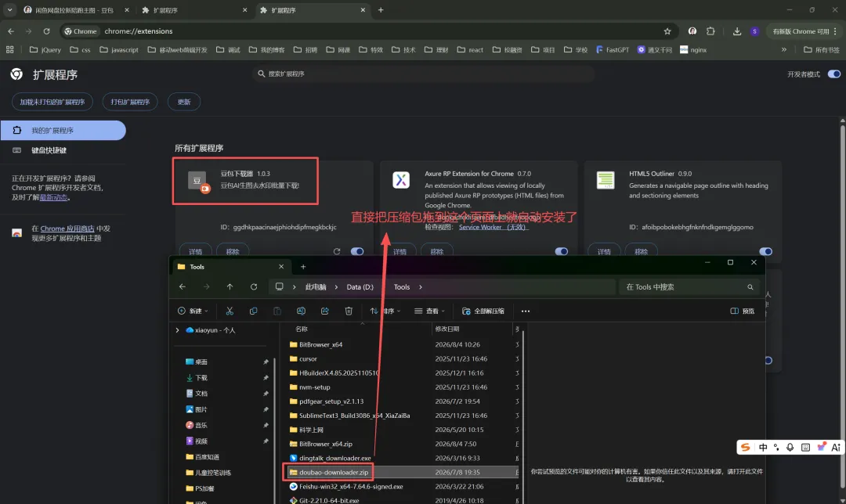The width and height of the screenshot is (846, 504).
Task: Click the 在 Tools 中搜索 search box
Action: pos(689,287)
